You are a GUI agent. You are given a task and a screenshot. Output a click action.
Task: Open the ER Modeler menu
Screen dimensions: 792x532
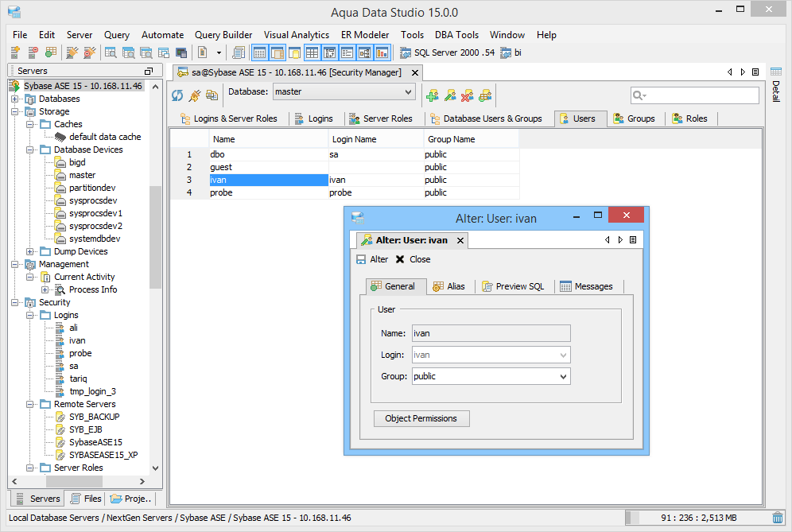click(x=365, y=35)
